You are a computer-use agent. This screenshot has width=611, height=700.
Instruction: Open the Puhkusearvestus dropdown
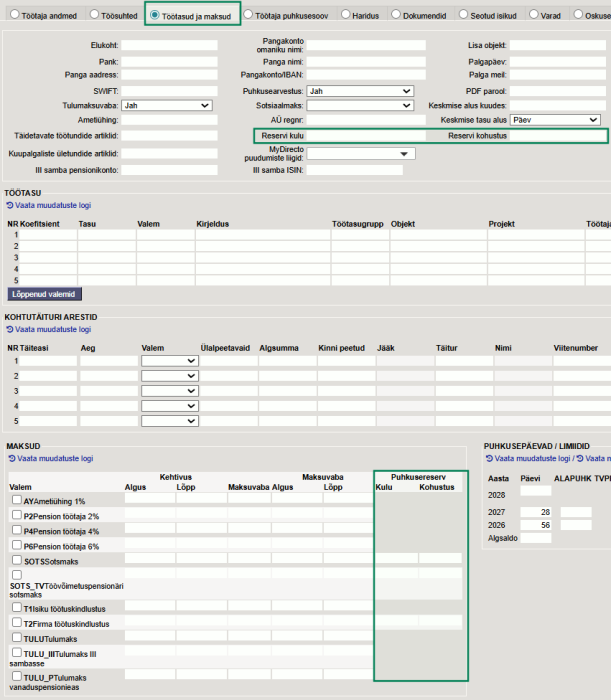click(x=360, y=91)
